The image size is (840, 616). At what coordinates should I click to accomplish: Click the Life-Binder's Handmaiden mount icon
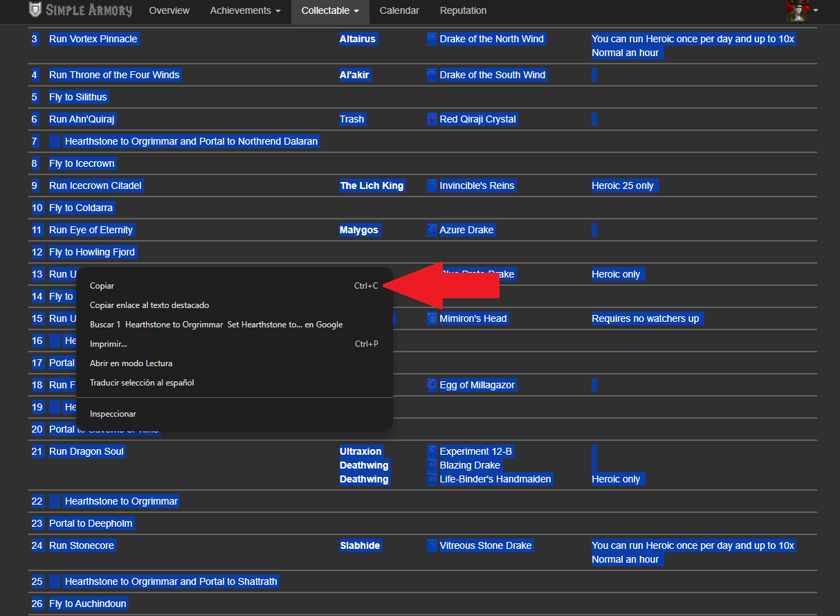click(x=432, y=479)
